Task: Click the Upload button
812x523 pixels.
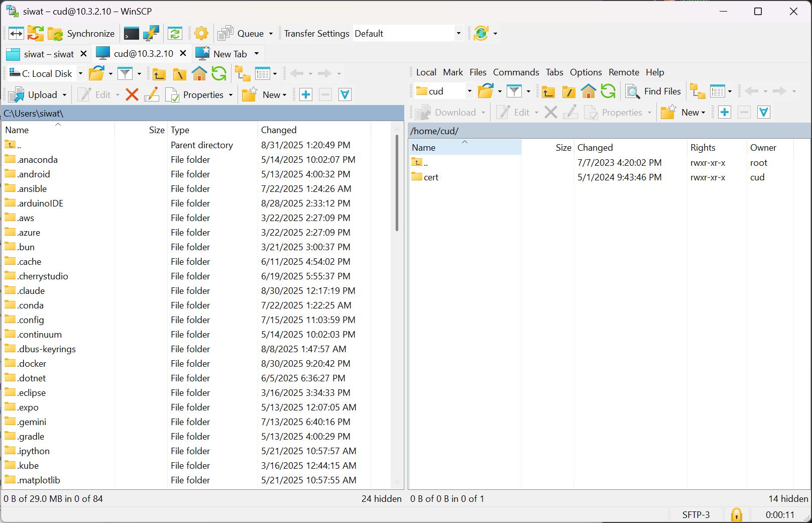Action: click(34, 94)
